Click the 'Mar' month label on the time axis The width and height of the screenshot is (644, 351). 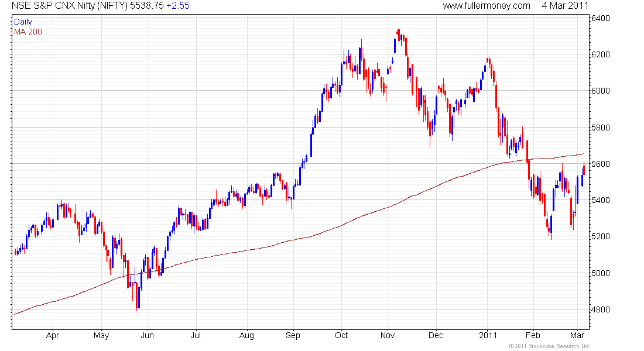coord(577,336)
